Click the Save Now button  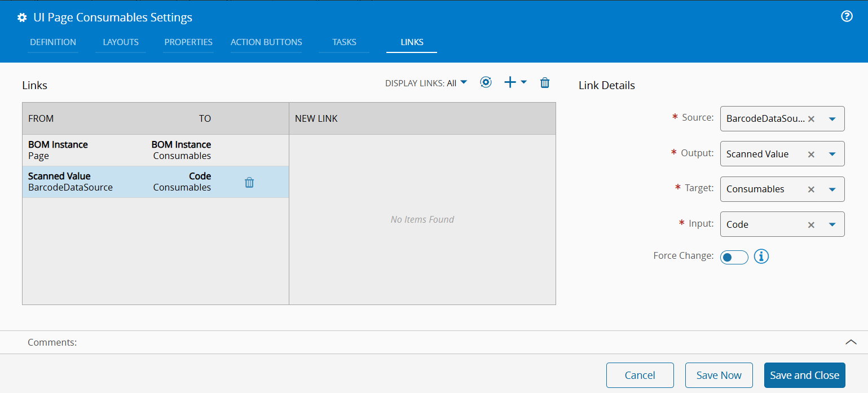[719, 376]
